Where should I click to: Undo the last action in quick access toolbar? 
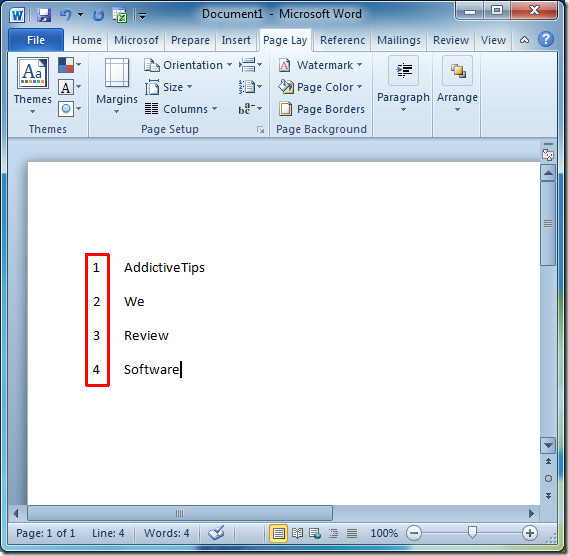click(x=65, y=15)
